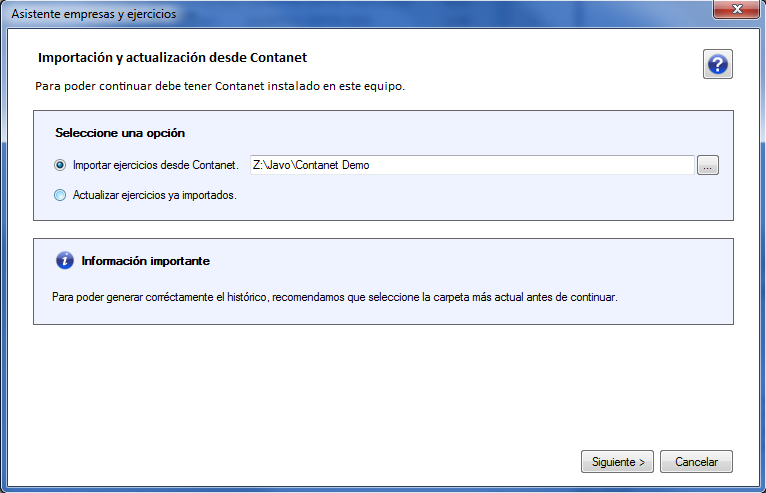Close the Asistente empresas y ejercicios window
The height and width of the screenshot is (493, 766).
click(736, 9)
